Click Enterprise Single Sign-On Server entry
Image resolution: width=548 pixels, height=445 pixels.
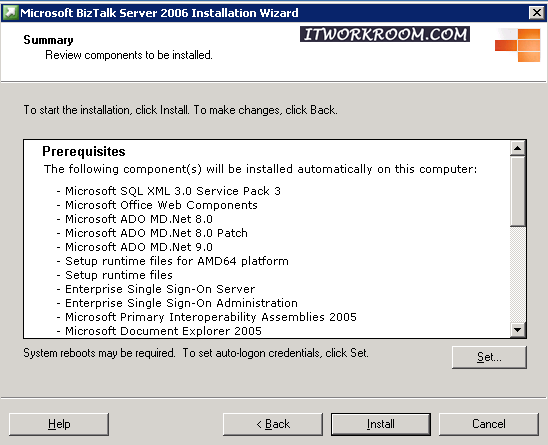point(160,289)
